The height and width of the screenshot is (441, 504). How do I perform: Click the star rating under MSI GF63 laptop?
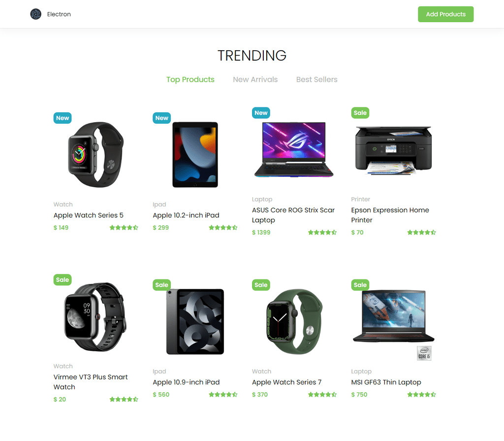point(421,394)
